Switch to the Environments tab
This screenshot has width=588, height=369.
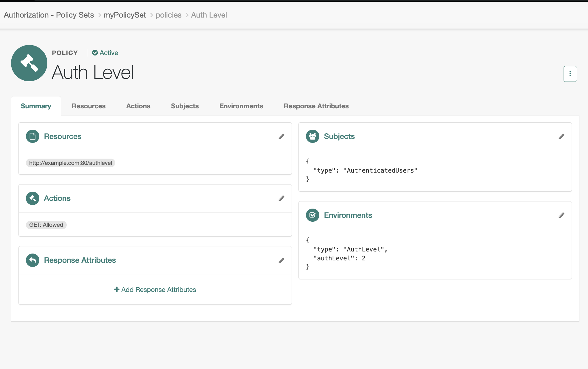point(241,106)
